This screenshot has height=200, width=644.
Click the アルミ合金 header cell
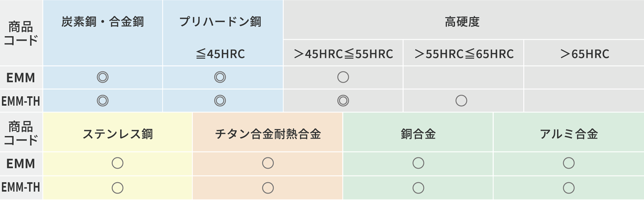pyautogui.click(x=569, y=134)
